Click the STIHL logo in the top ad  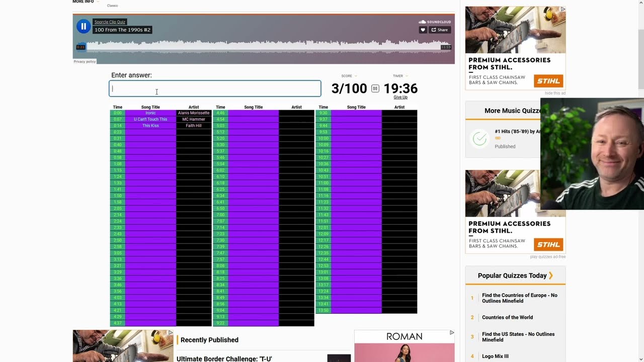[x=548, y=81]
